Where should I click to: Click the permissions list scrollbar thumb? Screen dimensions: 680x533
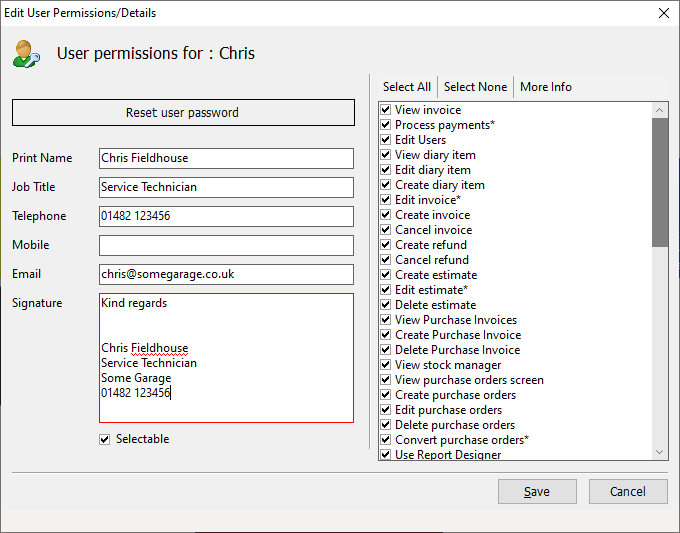coord(660,182)
